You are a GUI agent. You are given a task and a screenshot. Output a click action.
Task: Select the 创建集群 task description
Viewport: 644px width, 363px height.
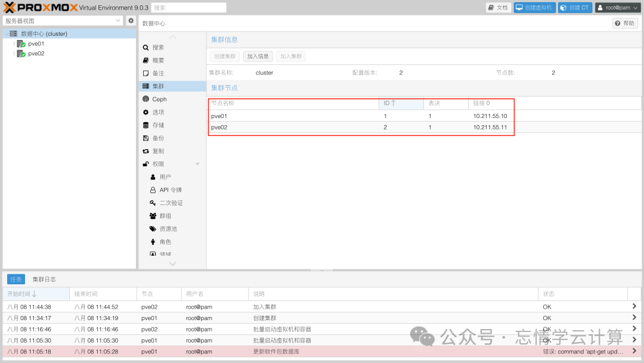pyautogui.click(x=265, y=318)
